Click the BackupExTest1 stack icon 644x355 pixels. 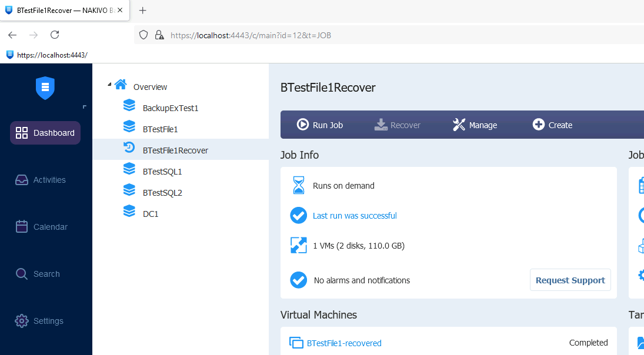129,105
